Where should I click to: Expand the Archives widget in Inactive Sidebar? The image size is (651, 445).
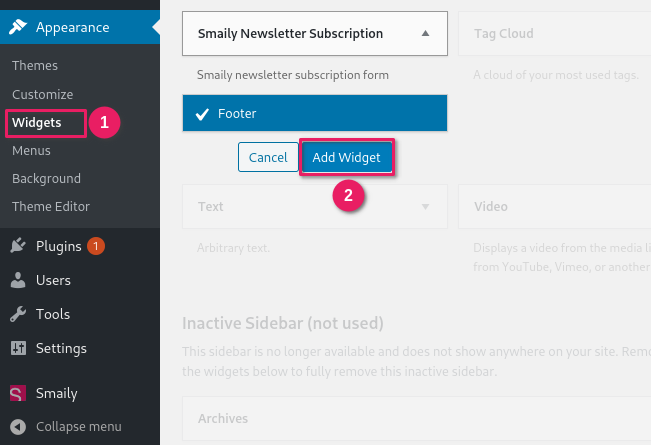[x=416, y=418]
